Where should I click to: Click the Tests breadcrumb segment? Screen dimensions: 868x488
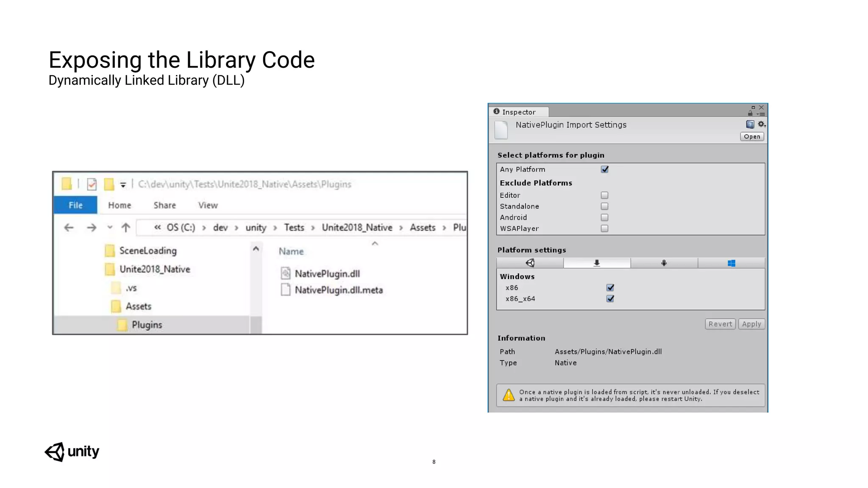tap(294, 227)
